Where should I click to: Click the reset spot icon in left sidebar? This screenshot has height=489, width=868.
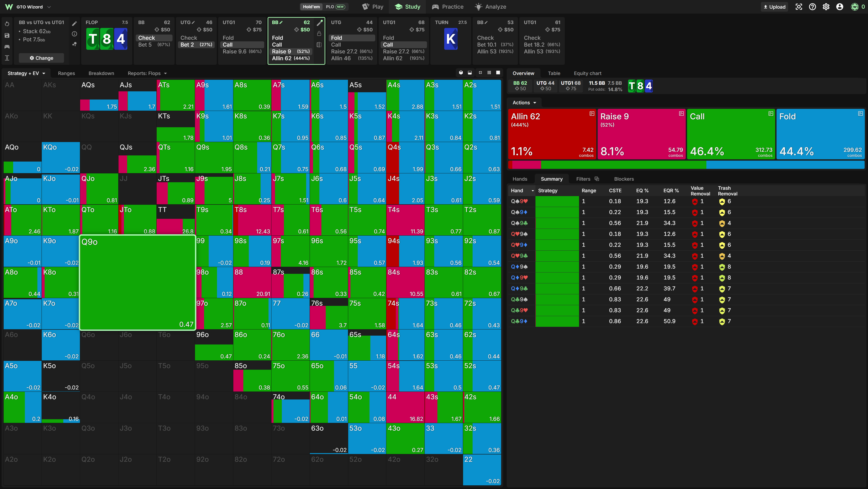pyautogui.click(x=7, y=24)
